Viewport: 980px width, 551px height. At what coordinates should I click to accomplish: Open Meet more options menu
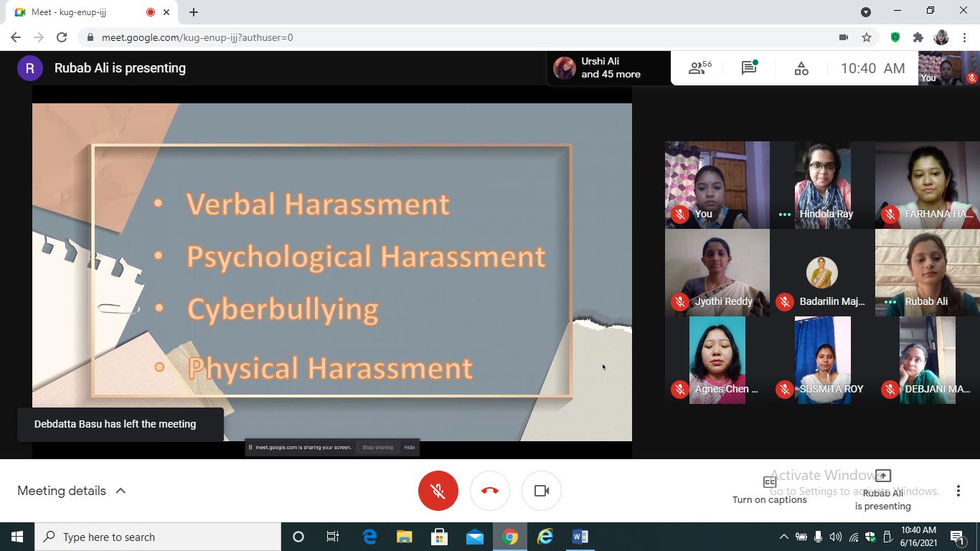958,491
